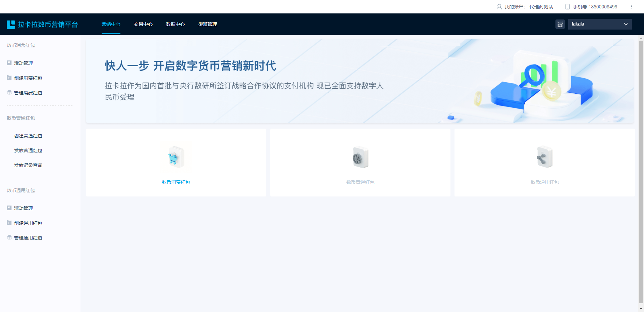Viewport: 644px width, 312px height.
Task: Open the 数币通用红包 card link
Action: point(545,182)
